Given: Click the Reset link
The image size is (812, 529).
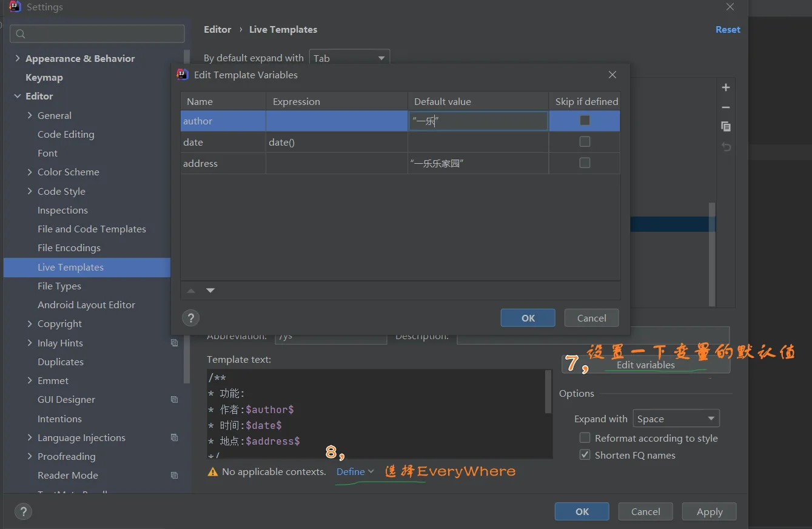Looking at the screenshot, I should click(x=728, y=30).
